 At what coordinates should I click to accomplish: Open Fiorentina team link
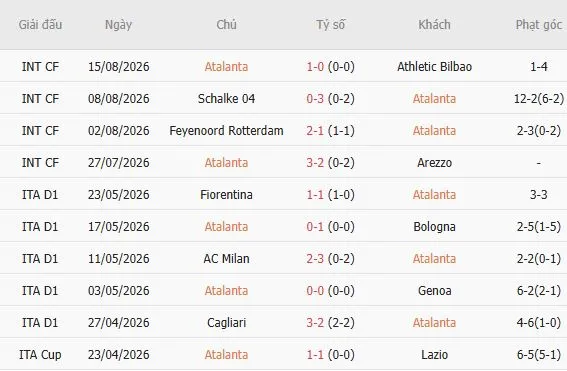click(226, 195)
